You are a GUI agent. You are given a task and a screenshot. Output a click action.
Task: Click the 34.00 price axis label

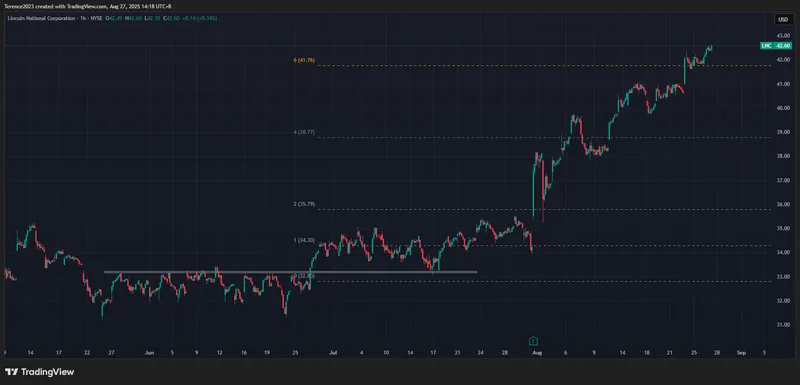pyautogui.click(x=783, y=252)
